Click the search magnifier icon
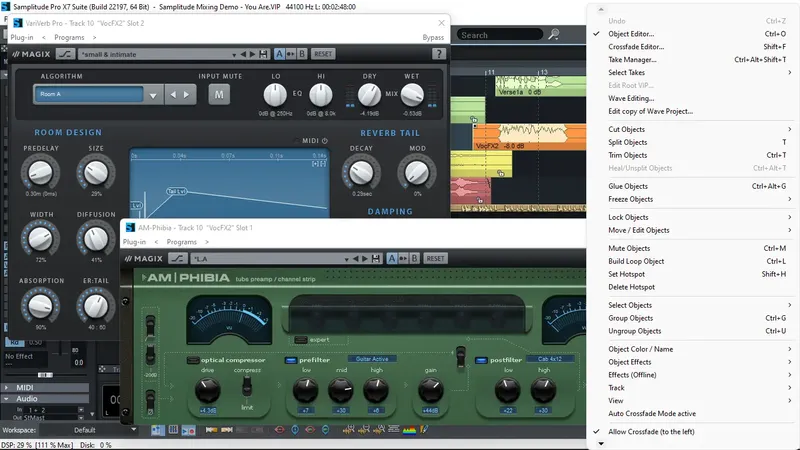 [x=554, y=35]
